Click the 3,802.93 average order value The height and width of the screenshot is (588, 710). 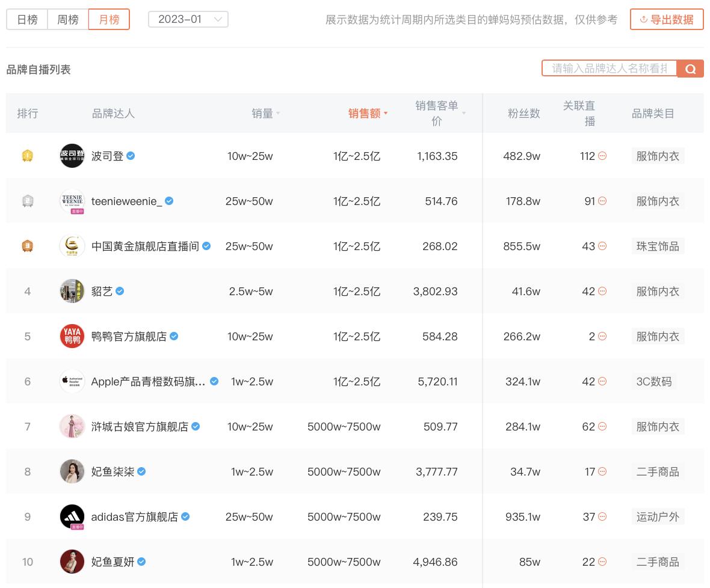(435, 291)
